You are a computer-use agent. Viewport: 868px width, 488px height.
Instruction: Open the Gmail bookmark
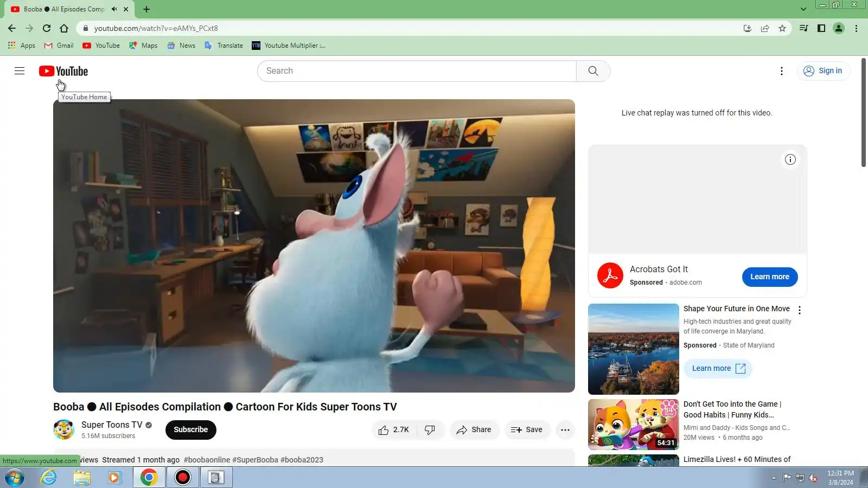click(59, 46)
